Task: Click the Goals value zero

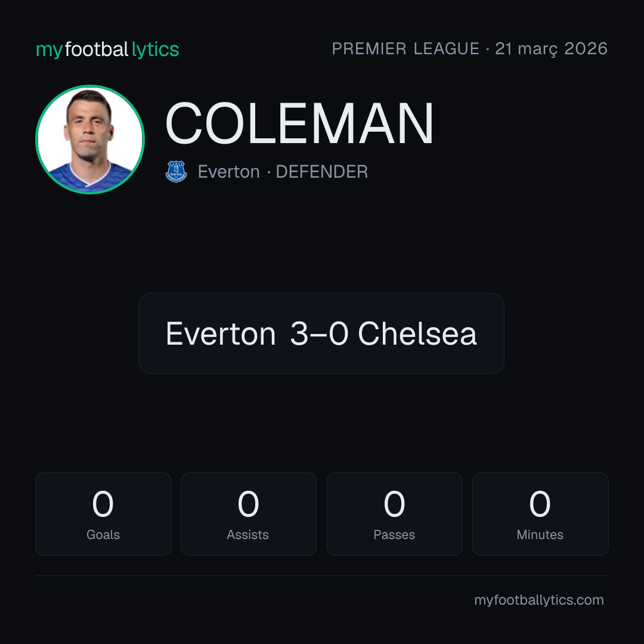Action: click(x=103, y=504)
